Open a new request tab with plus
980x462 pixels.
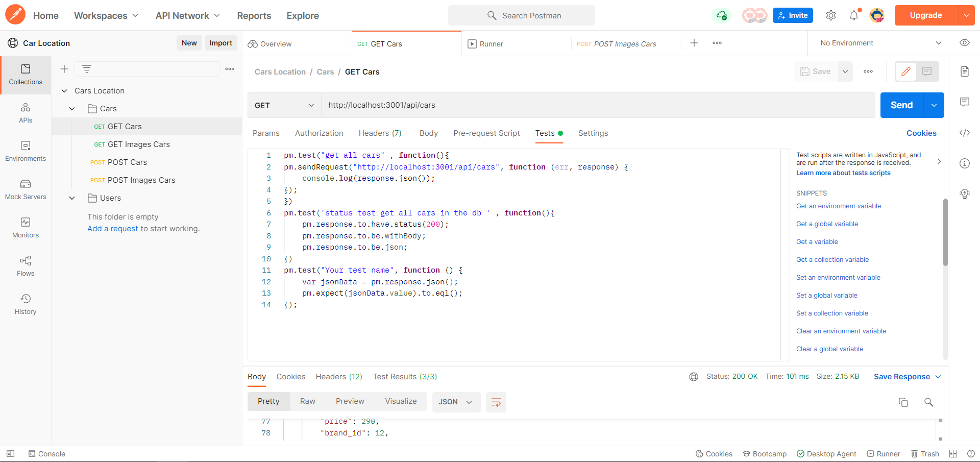pyautogui.click(x=694, y=43)
